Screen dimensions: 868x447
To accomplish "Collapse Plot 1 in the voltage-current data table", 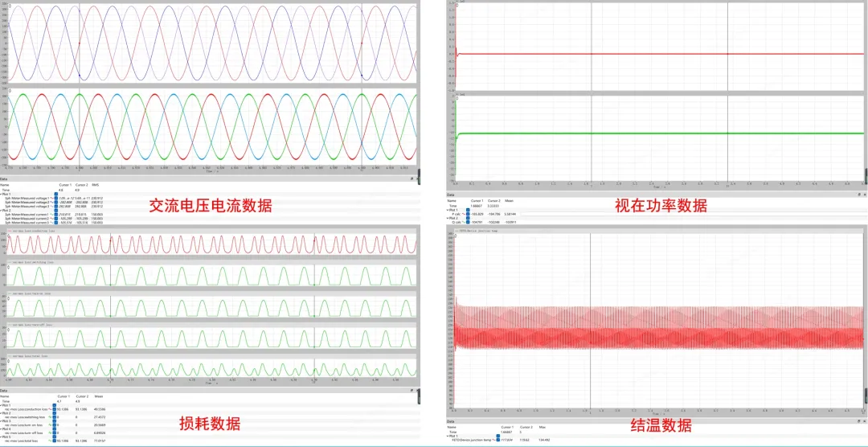I will point(2,193).
